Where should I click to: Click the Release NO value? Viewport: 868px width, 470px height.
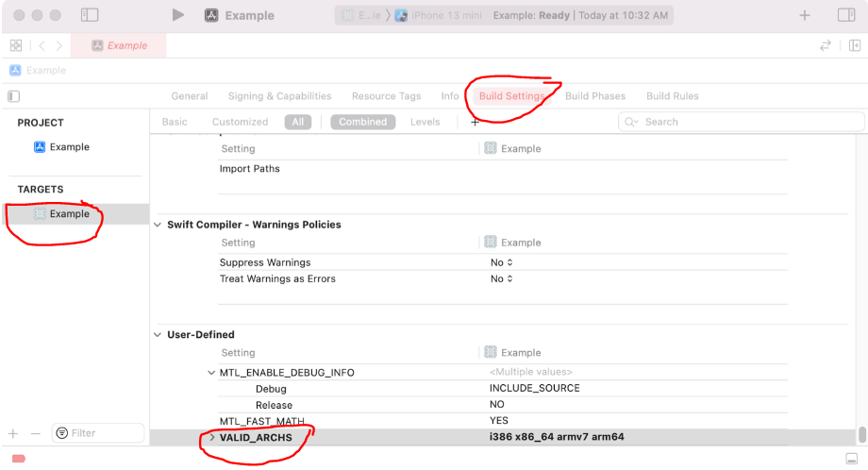click(x=496, y=404)
